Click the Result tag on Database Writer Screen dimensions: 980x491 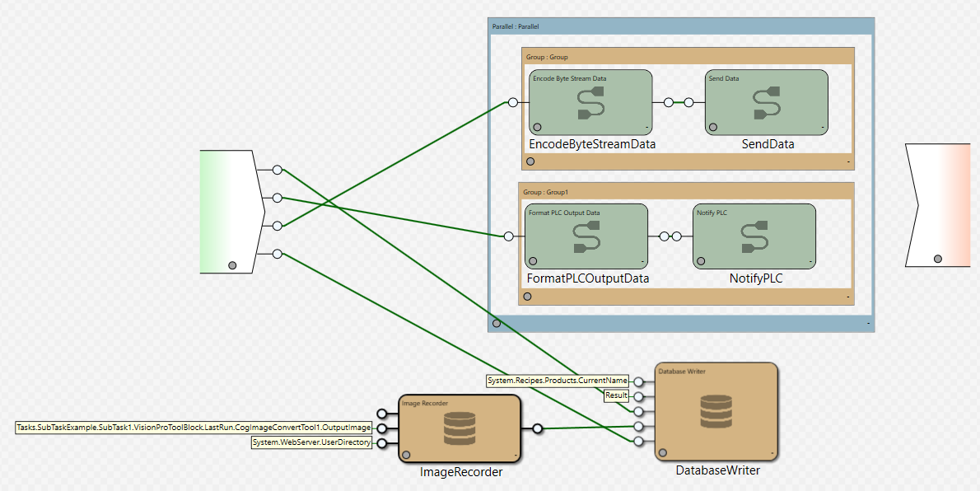pyautogui.click(x=616, y=395)
